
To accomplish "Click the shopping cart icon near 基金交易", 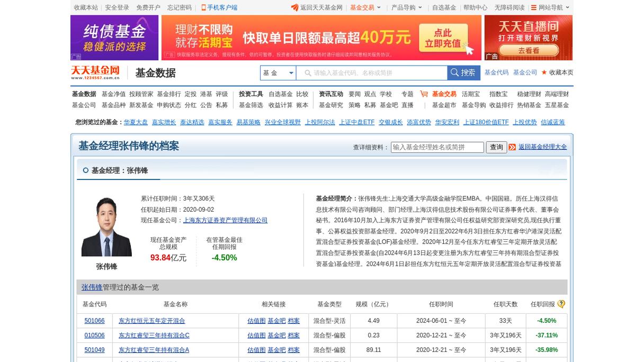I will 424,94.
